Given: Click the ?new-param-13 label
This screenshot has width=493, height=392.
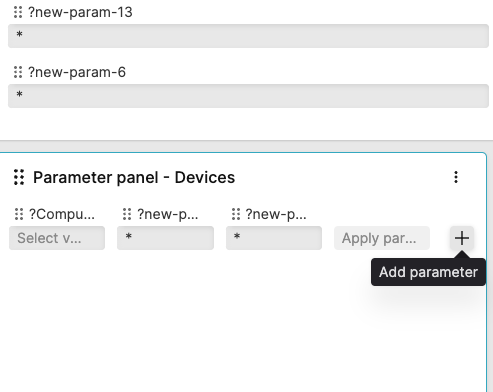Looking at the screenshot, I should [80, 12].
